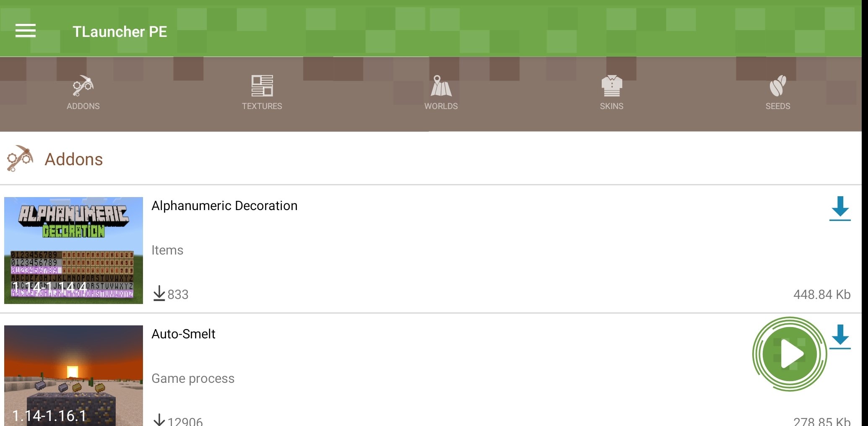Click the Game process category label
Image resolution: width=868 pixels, height=426 pixels.
click(x=193, y=378)
